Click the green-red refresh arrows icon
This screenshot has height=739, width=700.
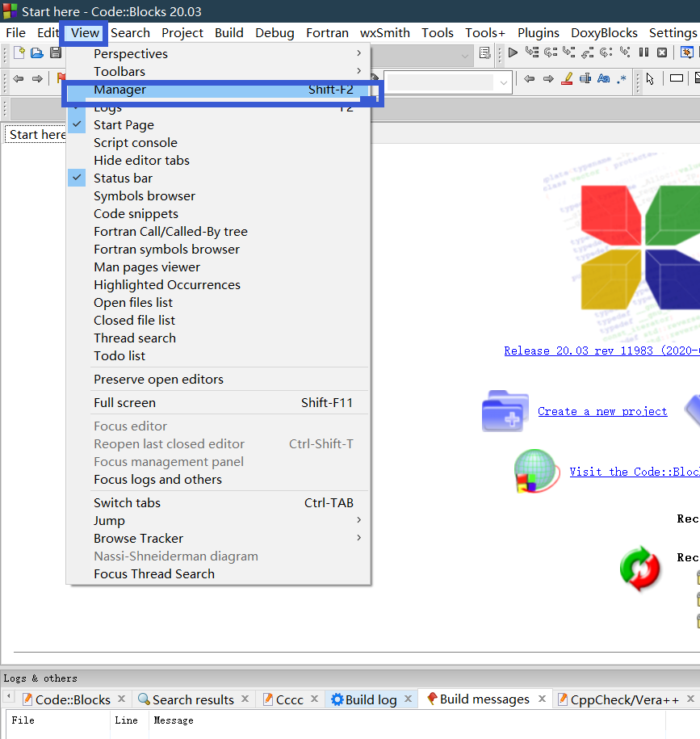(639, 569)
